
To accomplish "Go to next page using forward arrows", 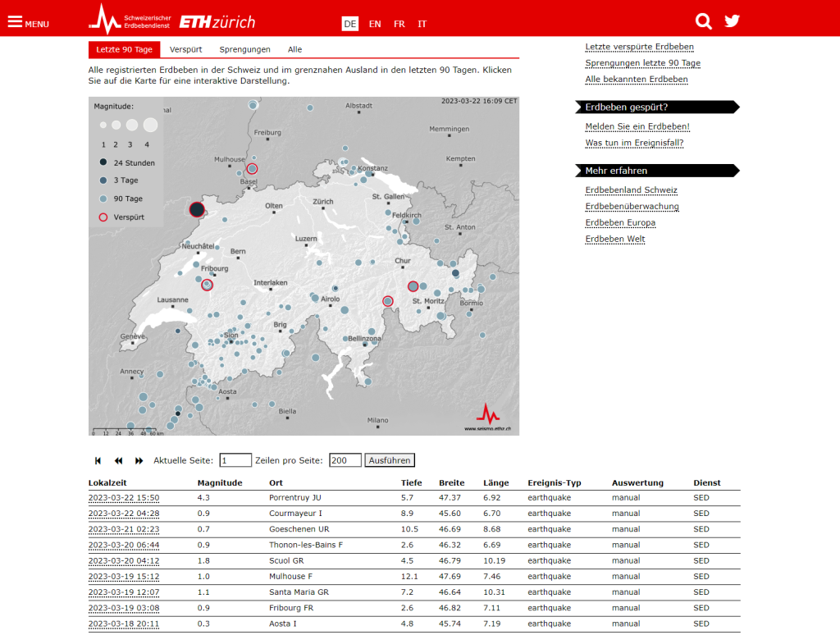I will pos(139,461).
